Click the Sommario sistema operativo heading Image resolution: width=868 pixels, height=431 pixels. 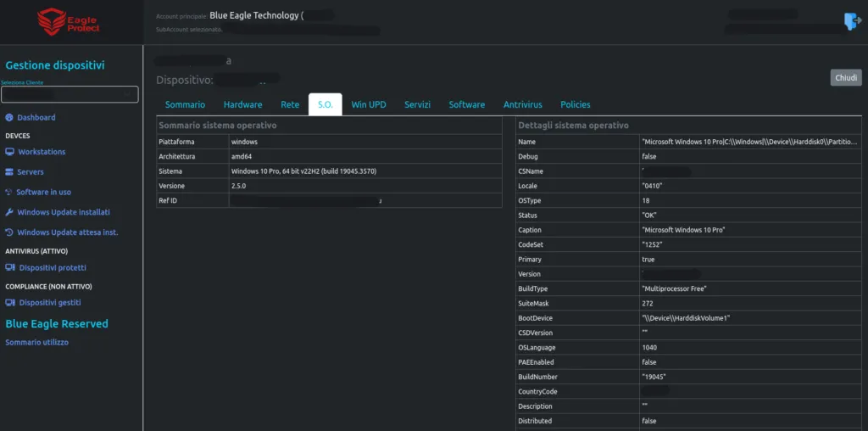pos(218,126)
